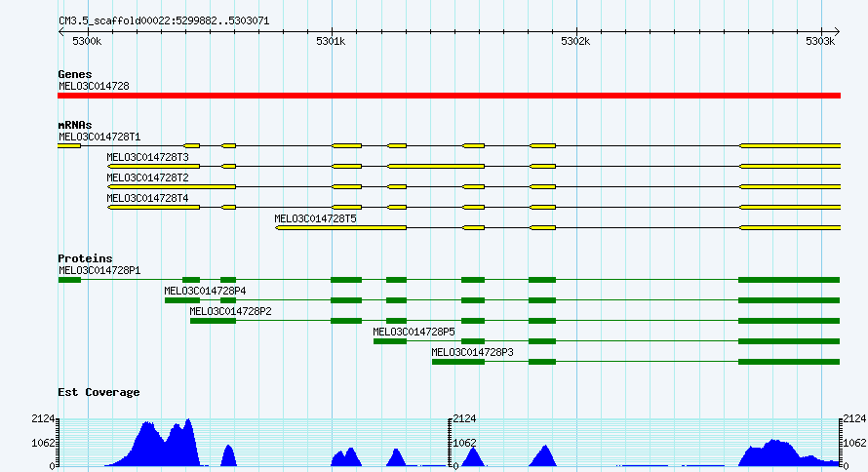Click the first green block of protein P5
868x472 pixels.
390,341
